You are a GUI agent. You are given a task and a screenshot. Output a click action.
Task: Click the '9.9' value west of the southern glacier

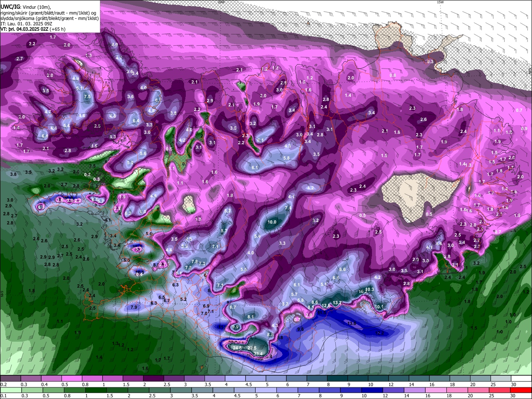pyautogui.click(x=235, y=327)
